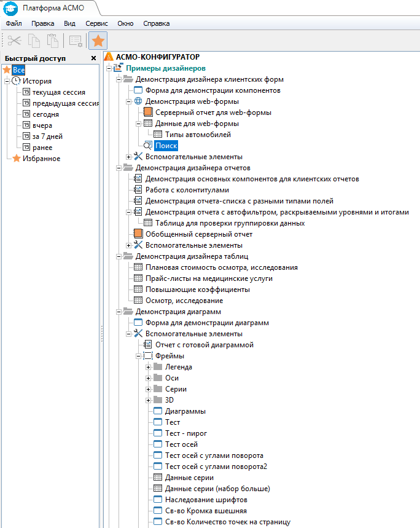Click tools icon of Вспомогательные элементы under диаграмм
The image size is (420, 528).
coord(138,333)
